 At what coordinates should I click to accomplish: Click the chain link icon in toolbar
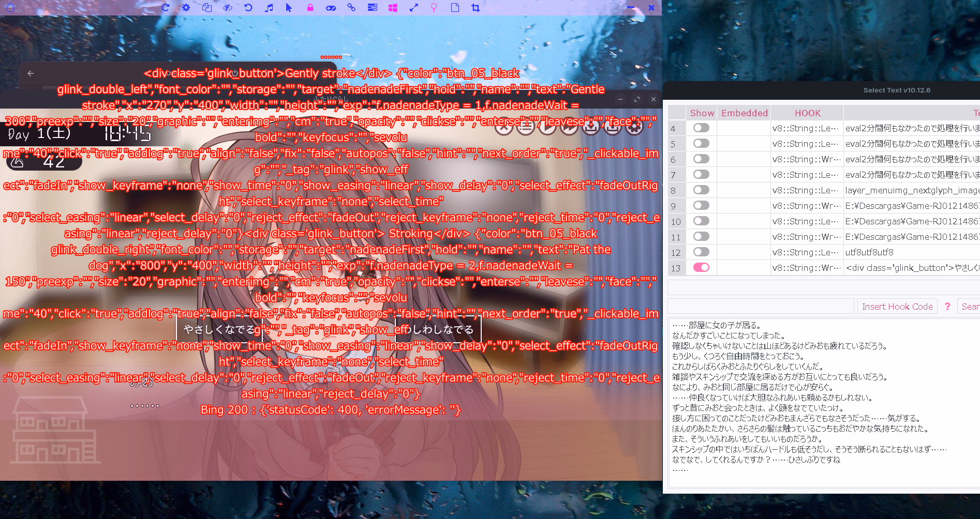tap(351, 7)
